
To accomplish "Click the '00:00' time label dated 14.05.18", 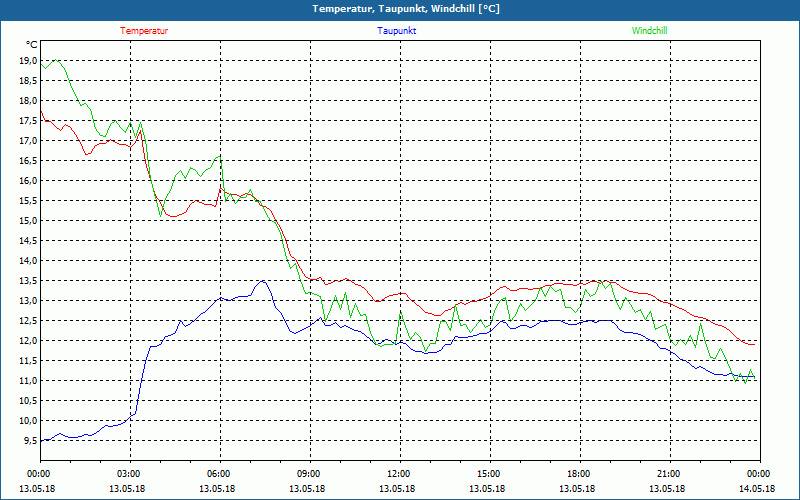I will click(758, 474).
